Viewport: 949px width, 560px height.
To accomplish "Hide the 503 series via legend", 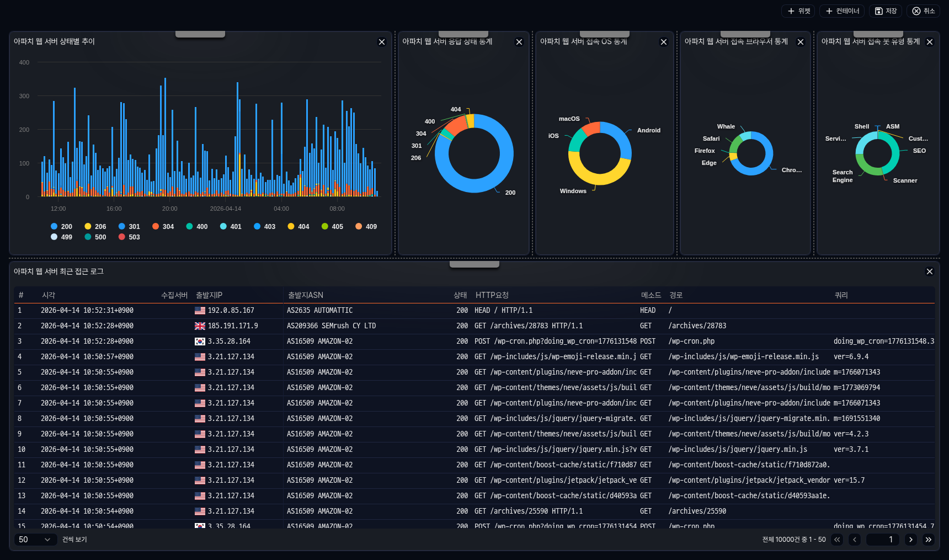I will tap(129, 237).
